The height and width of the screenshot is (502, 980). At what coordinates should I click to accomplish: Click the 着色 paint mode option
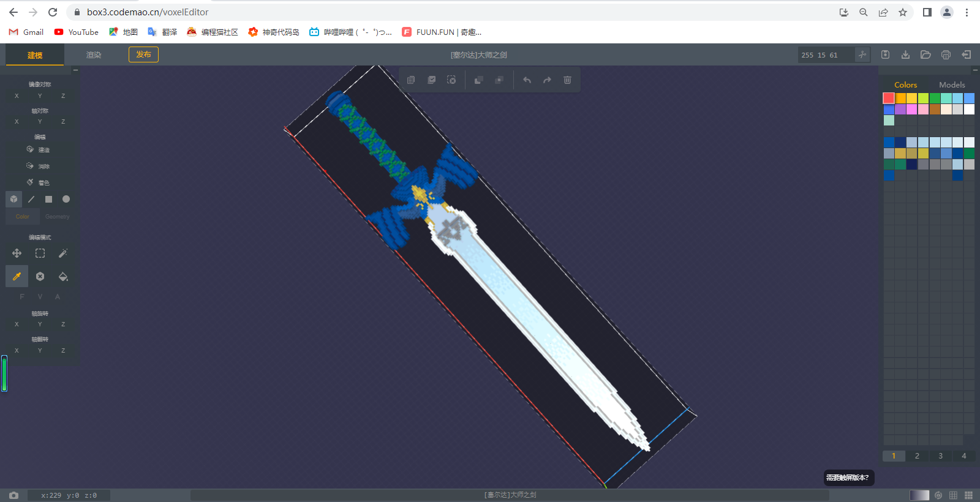pyautogui.click(x=38, y=182)
